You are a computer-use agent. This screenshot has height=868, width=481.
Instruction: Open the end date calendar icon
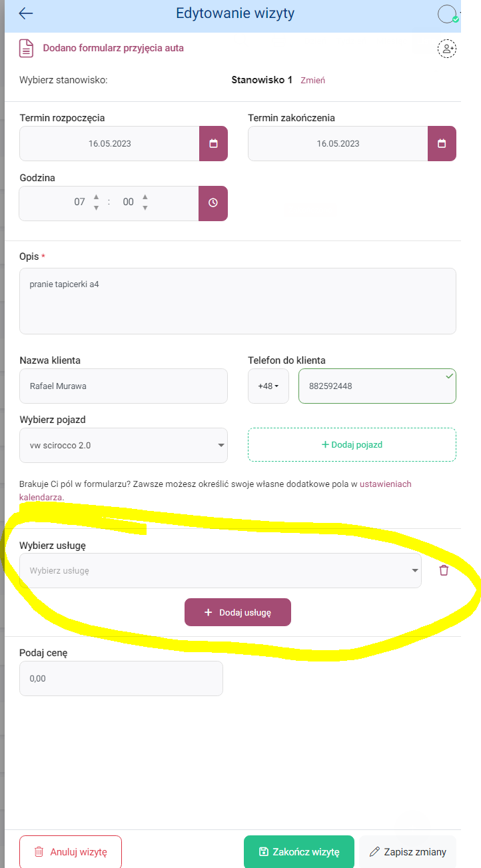tap(442, 143)
